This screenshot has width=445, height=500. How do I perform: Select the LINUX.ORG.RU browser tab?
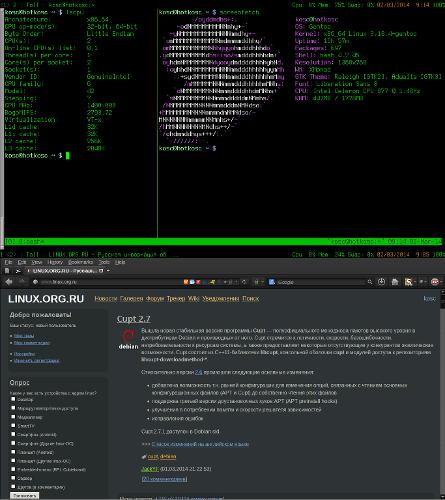[65, 271]
